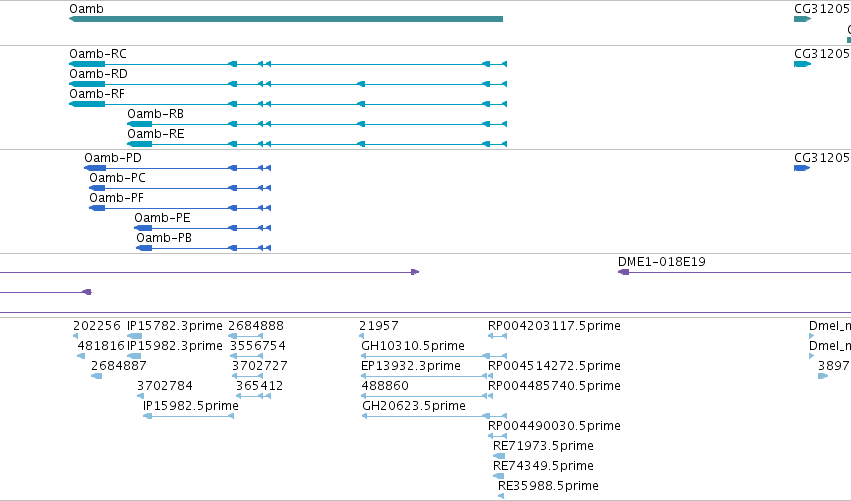Select the RP004485740.5prime EST label
The height and width of the screenshot is (501, 851).
(554, 386)
